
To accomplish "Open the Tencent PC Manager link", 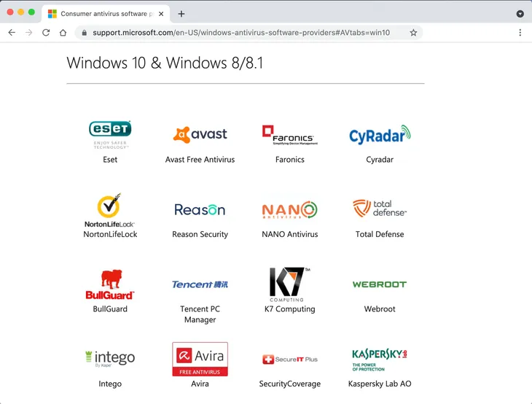I will pos(200,314).
